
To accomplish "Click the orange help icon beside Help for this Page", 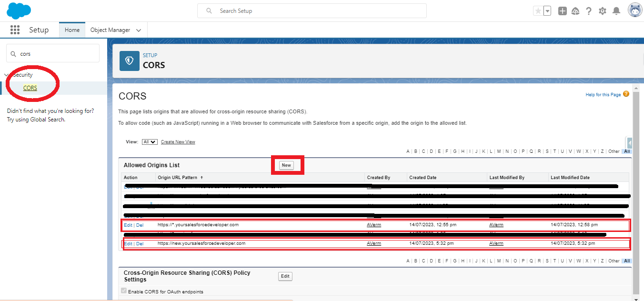I will tap(626, 94).
